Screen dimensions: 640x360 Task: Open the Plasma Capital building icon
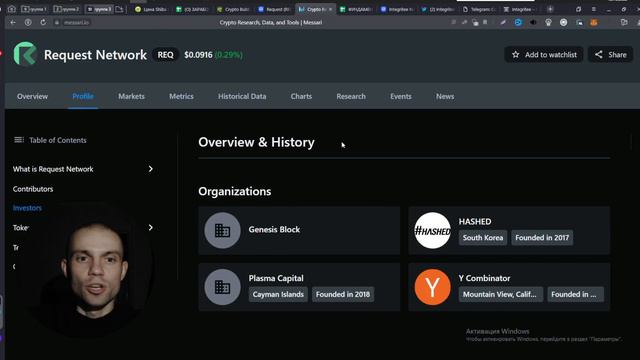coord(222,287)
